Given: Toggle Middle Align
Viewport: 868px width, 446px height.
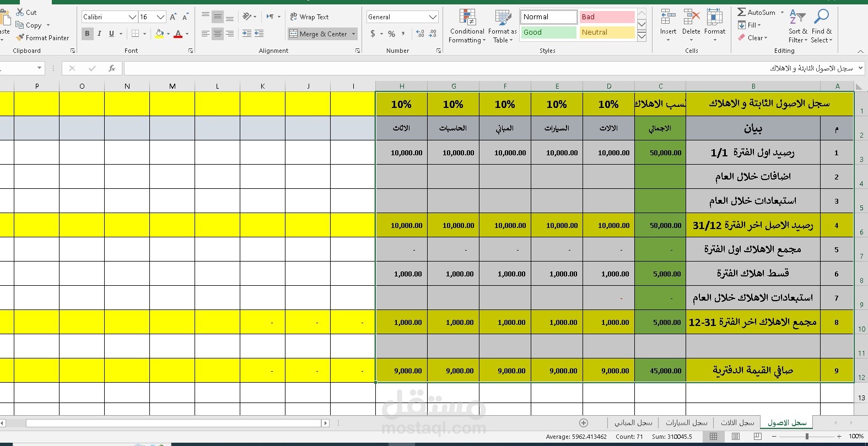Looking at the screenshot, I should coord(218,17).
